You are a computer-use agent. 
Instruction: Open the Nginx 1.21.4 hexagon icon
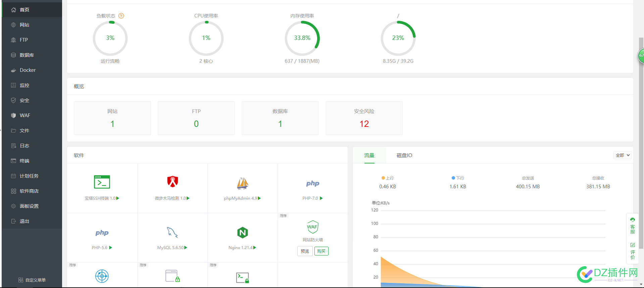(x=243, y=232)
